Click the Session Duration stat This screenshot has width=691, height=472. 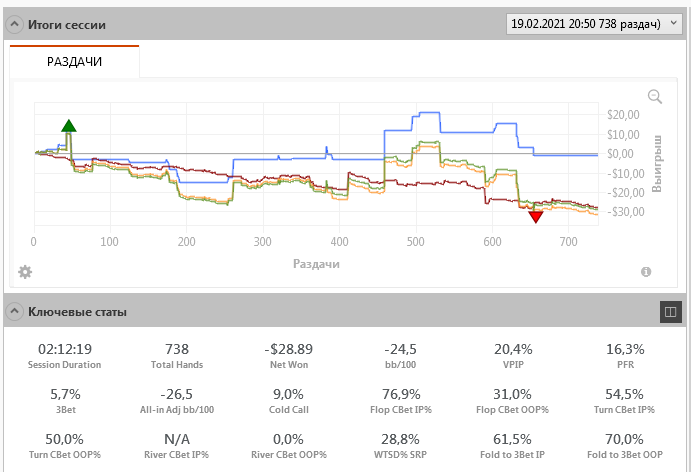65,356
